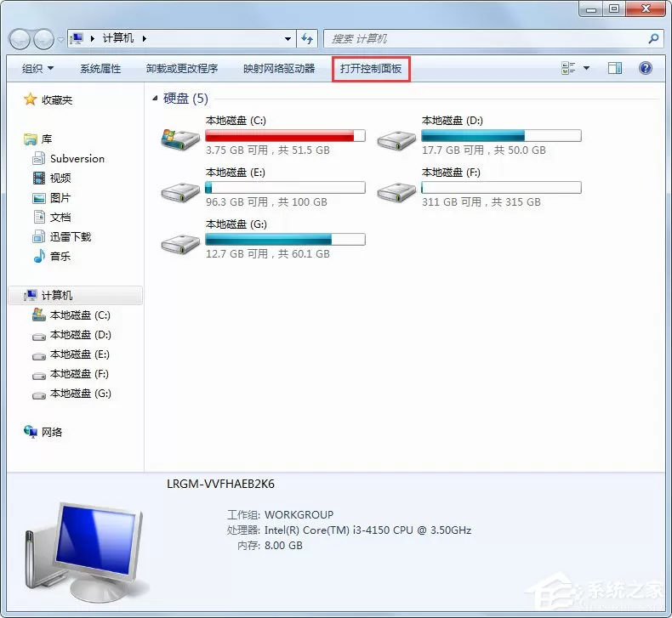Click the refresh button beside address bar
This screenshot has height=618, width=672.
307,39
